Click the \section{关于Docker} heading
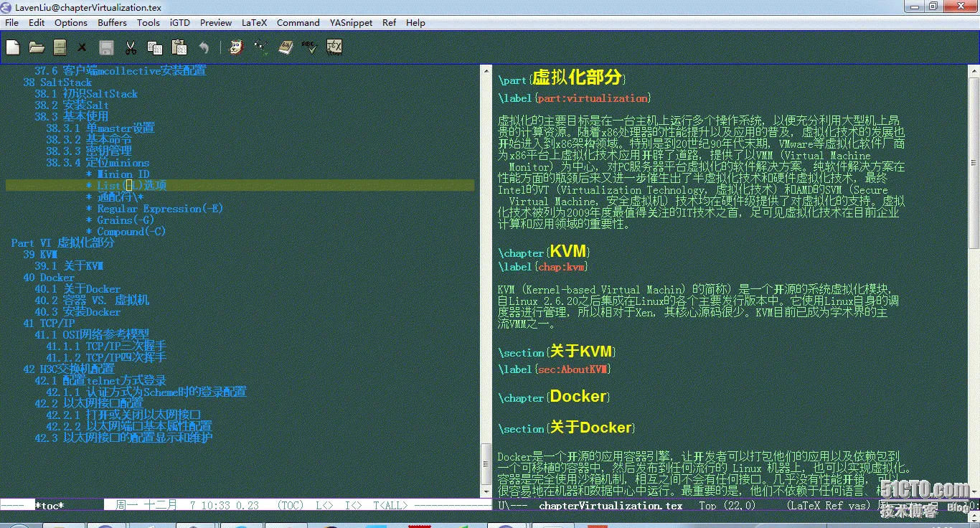The image size is (980, 528). tap(567, 428)
